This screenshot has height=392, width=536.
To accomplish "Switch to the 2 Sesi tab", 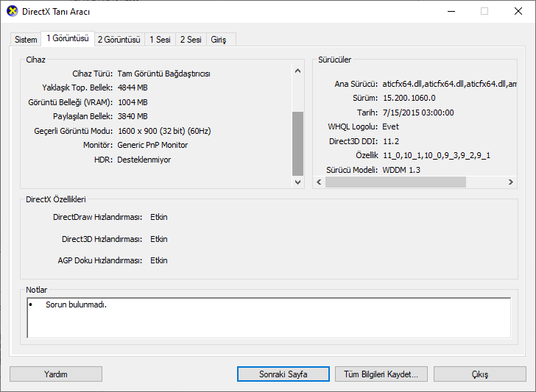I will pos(191,40).
